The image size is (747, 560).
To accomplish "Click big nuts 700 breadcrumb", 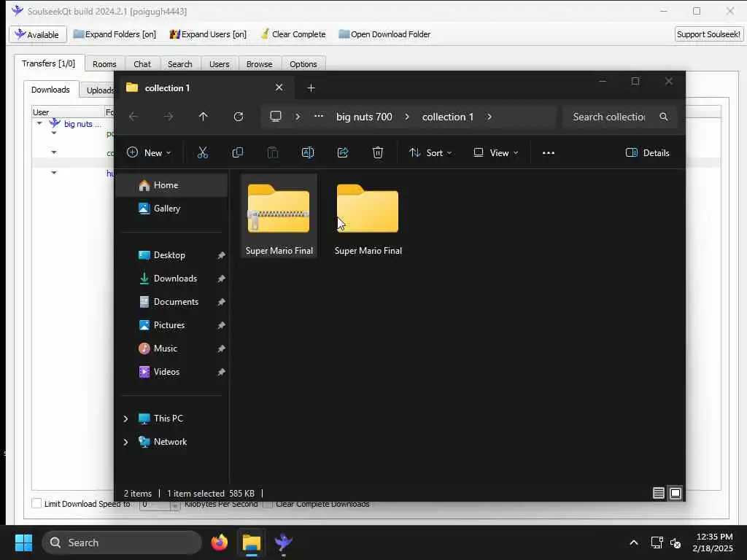I will point(364,117).
